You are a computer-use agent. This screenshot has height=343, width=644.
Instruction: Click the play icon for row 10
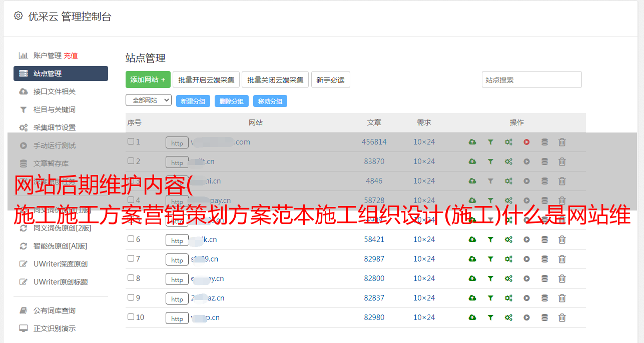pos(526,317)
